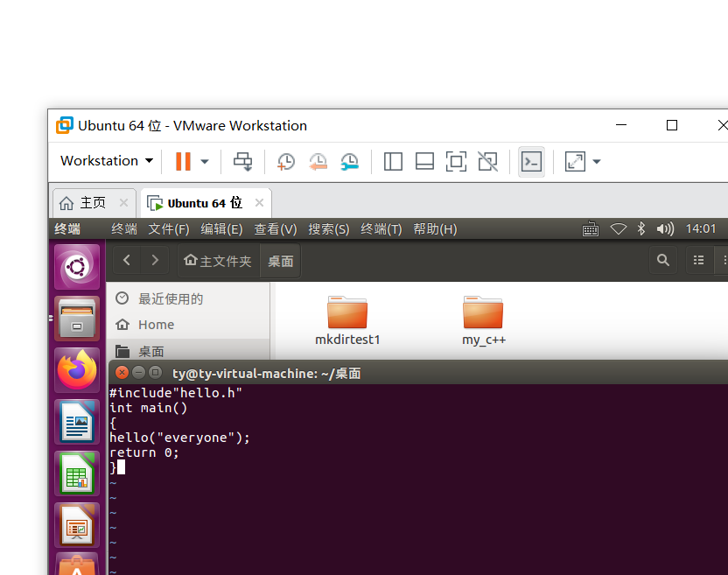
Task: Take a snapshot of this virtual machine
Action: [286, 162]
